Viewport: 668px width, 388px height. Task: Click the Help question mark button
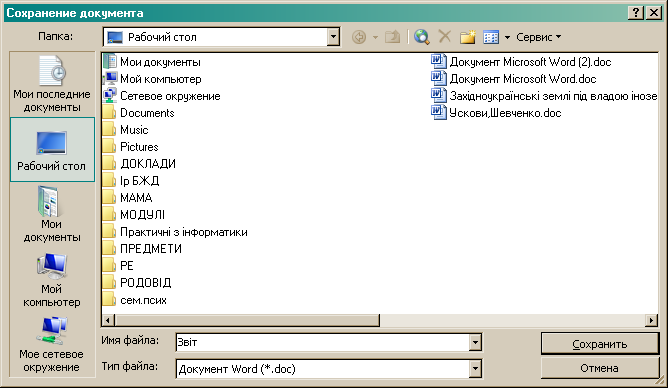pos(636,13)
